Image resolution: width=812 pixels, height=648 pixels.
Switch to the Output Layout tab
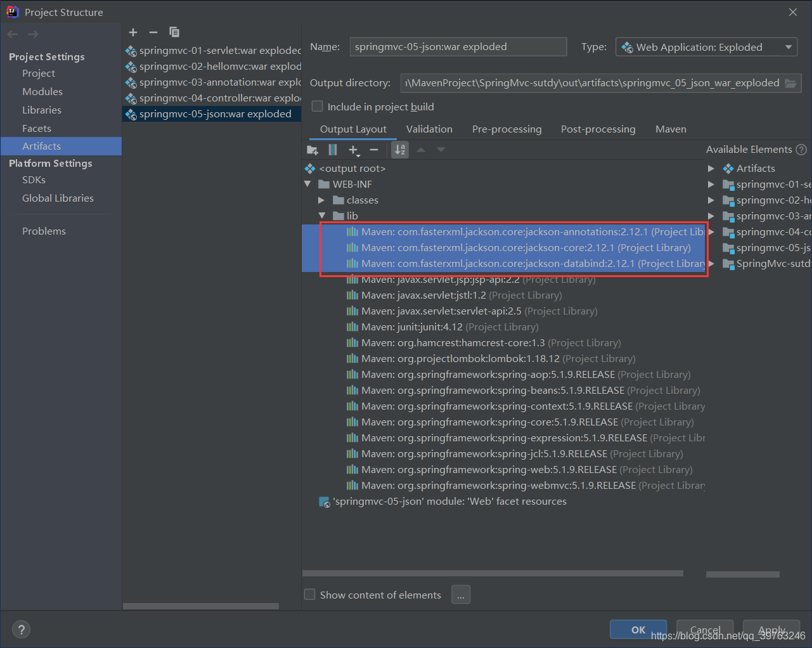[x=353, y=129]
